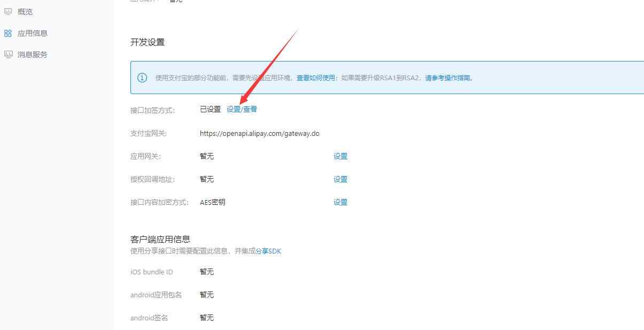Click 设置 next to 应用网关
644x330 pixels.
340,156
